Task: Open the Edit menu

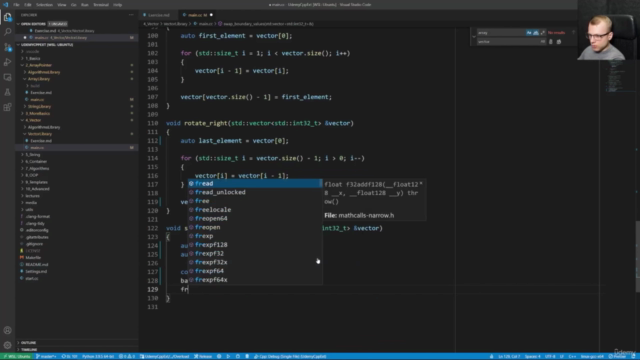Action: pyautogui.click(x=28, y=5)
